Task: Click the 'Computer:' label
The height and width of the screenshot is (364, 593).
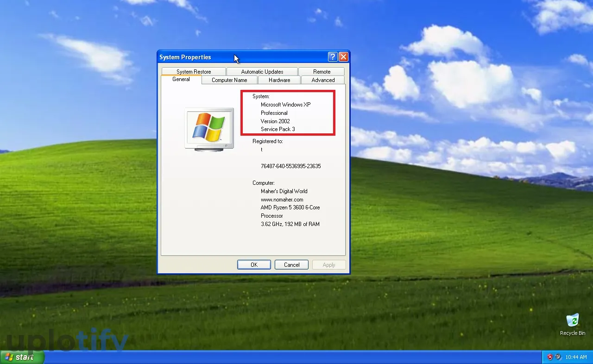Action: pyautogui.click(x=264, y=183)
